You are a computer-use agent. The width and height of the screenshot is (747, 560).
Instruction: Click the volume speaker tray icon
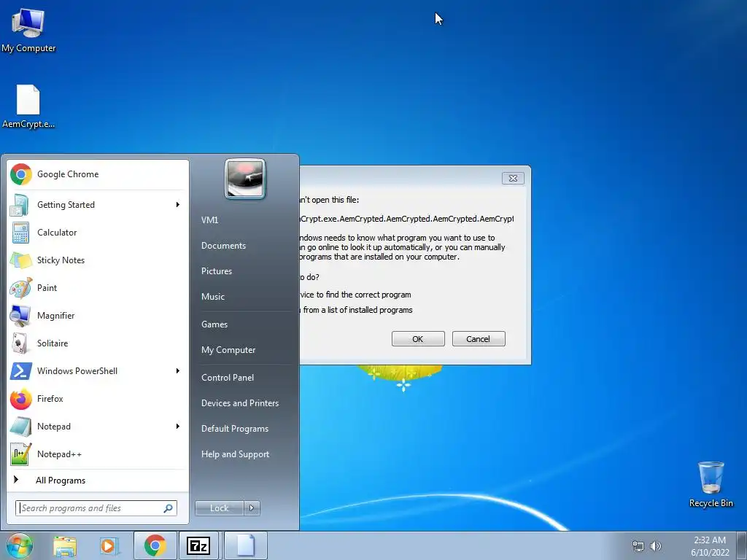(656, 546)
